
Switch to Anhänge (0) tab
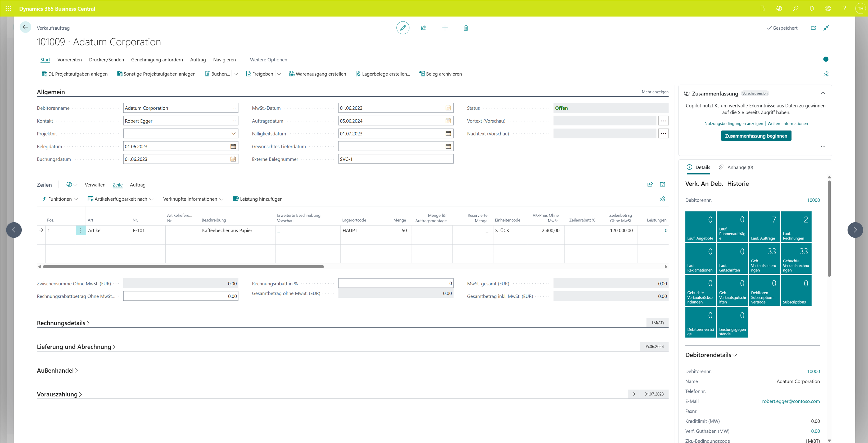click(736, 168)
